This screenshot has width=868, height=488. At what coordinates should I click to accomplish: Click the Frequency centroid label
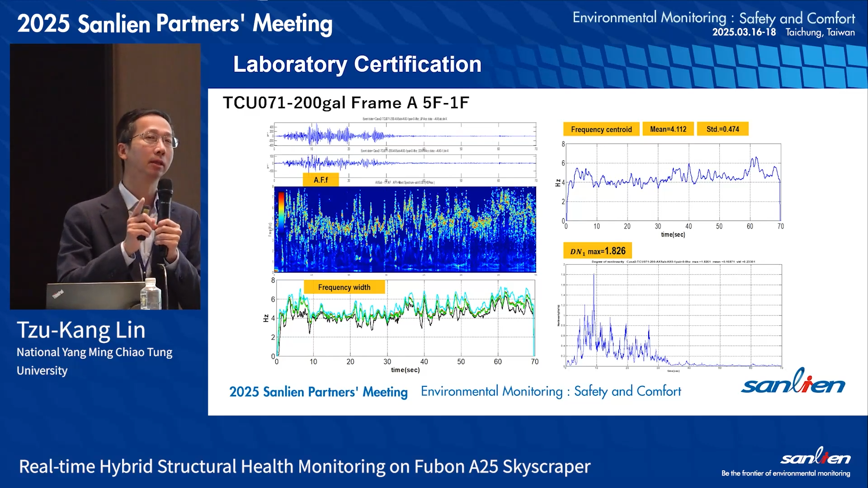[601, 129]
